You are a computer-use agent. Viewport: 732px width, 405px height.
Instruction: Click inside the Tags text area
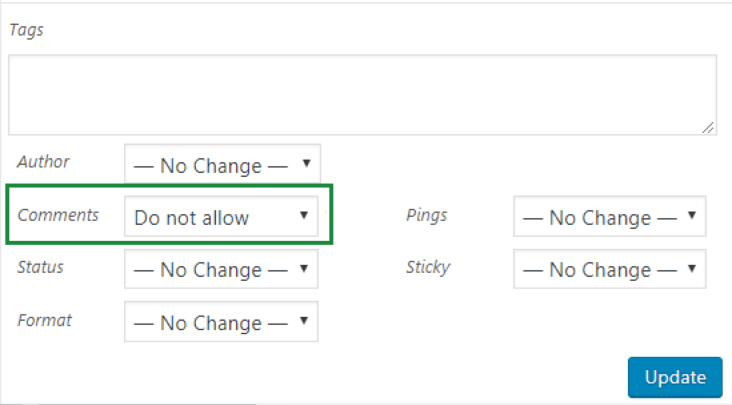(362, 94)
